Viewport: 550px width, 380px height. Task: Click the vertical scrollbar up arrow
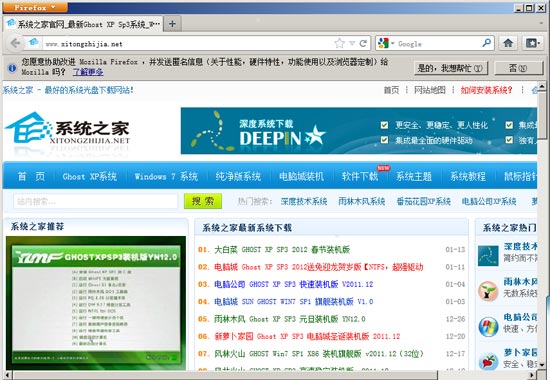coord(542,86)
